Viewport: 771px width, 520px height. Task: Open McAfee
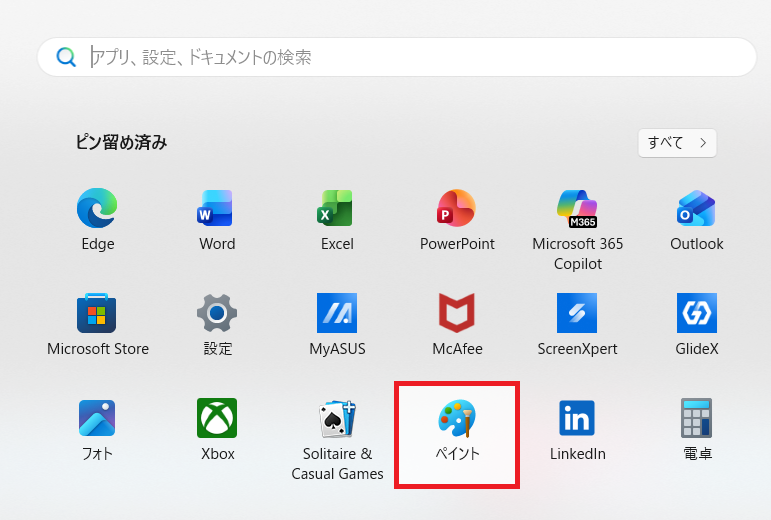pyautogui.click(x=457, y=324)
